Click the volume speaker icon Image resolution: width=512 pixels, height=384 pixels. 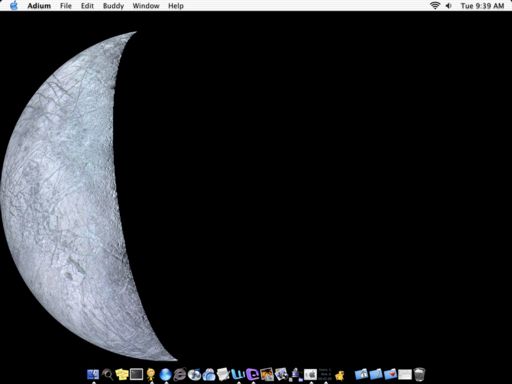(x=449, y=6)
